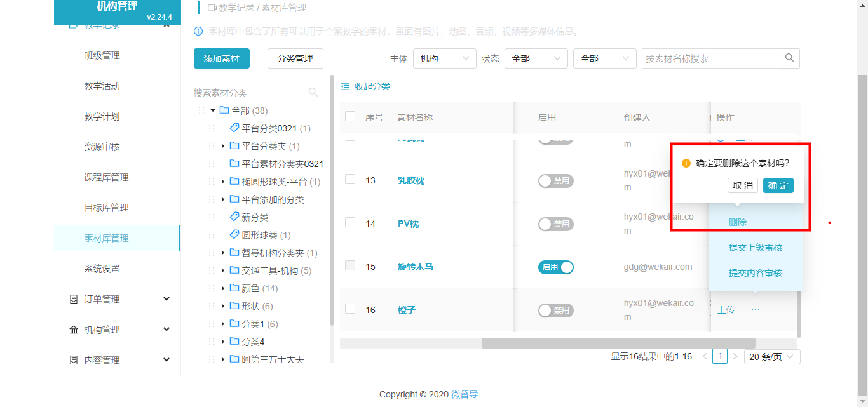Expand the 订单管理 sidebar menu
The height and width of the screenshot is (407, 868).
[118, 299]
